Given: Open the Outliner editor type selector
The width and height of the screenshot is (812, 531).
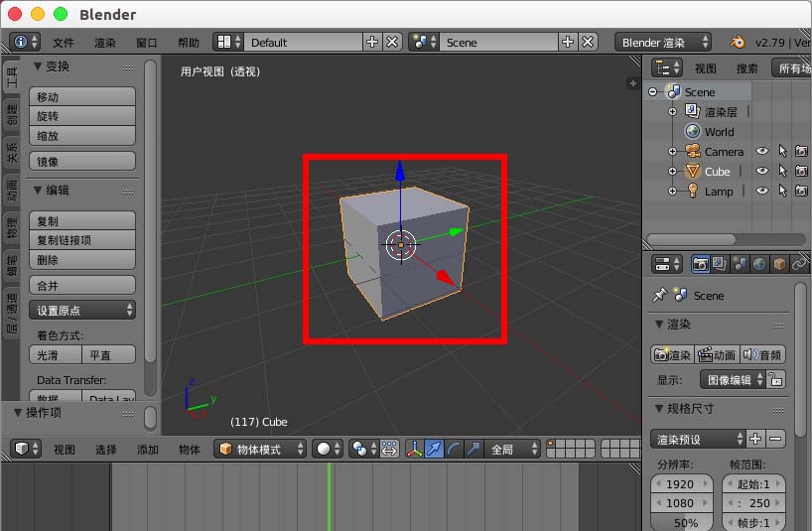Looking at the screenshot, I should [667, 67].
